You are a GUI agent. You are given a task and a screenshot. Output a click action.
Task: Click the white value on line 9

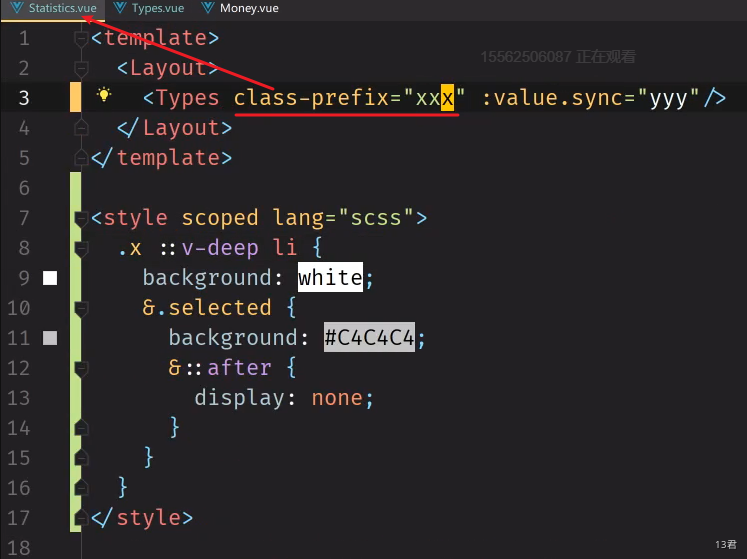[330, 277]
